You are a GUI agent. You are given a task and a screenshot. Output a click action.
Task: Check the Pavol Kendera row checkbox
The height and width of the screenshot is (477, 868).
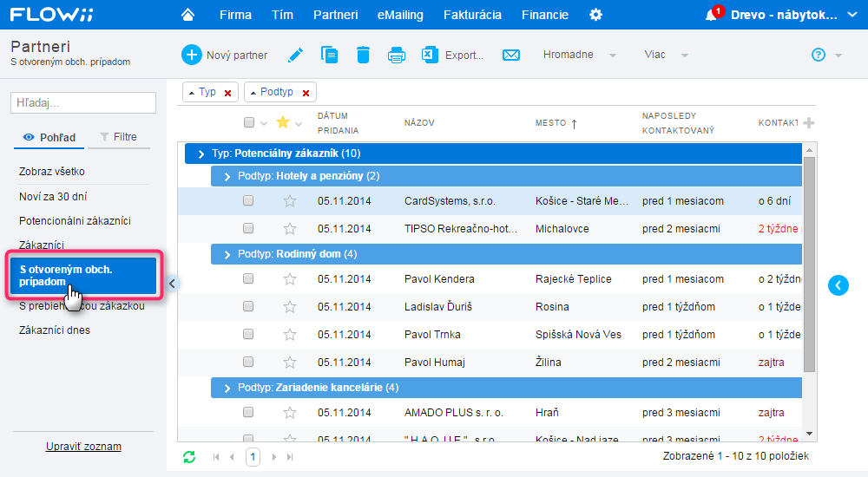click(x=248, y=278)
